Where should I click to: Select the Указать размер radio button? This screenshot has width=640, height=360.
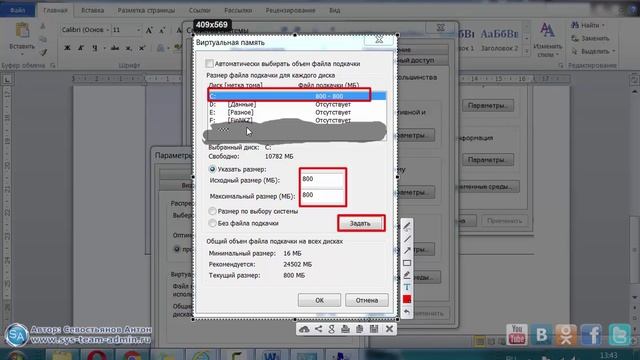pyautogui.click(x=212, y=169)
